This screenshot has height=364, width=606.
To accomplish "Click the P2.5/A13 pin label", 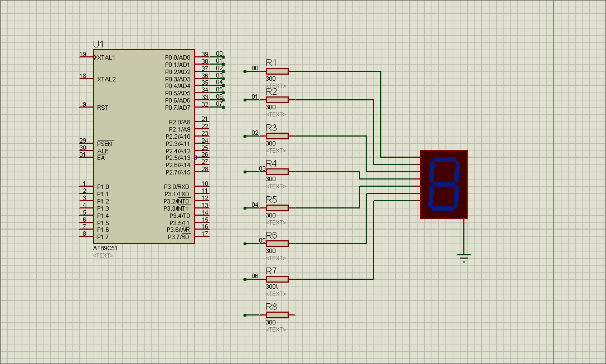I will point(178,158).
